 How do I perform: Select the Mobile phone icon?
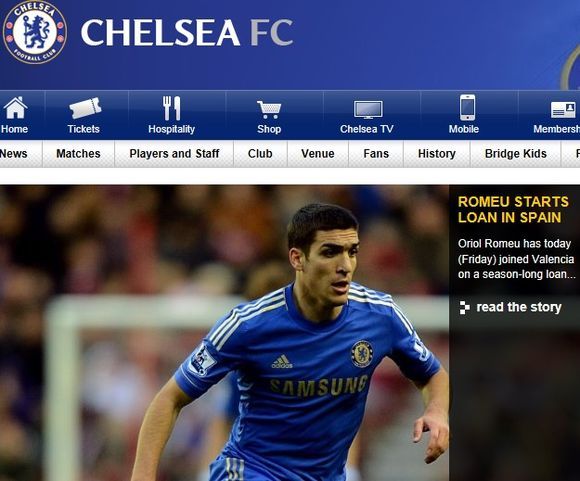coord(468,107)
